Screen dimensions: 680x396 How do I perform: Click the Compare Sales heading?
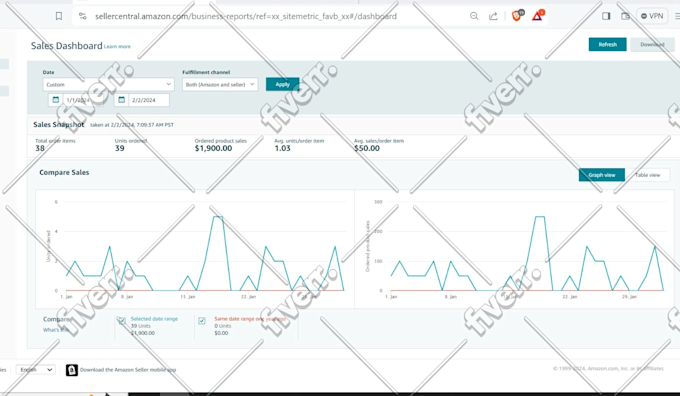[64, 172]
